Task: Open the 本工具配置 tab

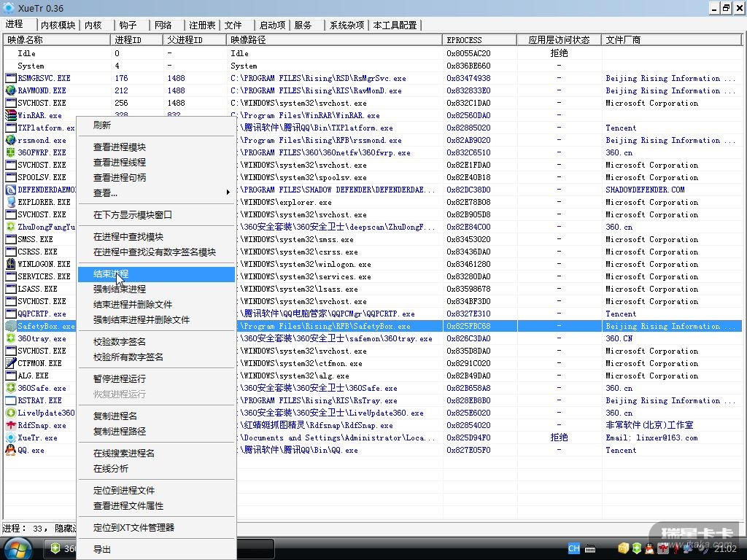Action: 395,26
